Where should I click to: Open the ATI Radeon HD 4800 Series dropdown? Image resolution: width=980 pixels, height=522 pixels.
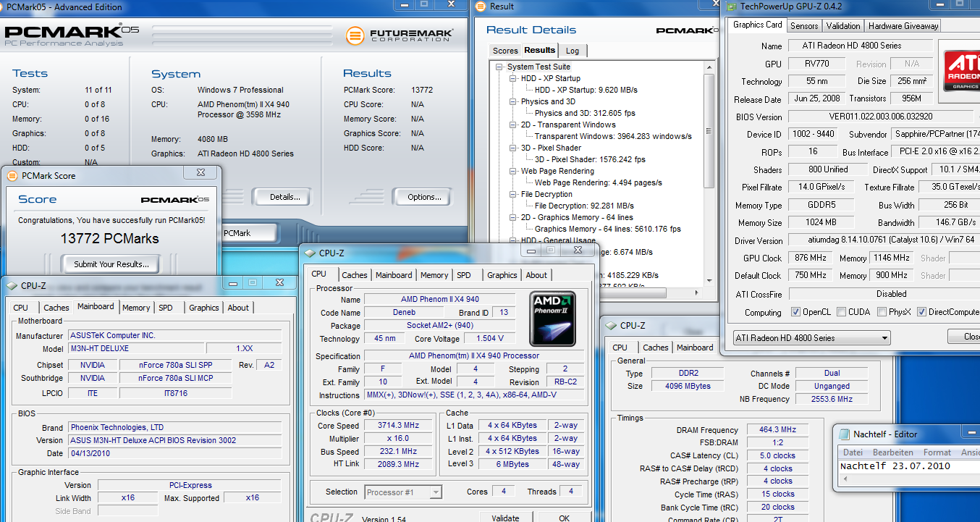(x=811, y=337)
